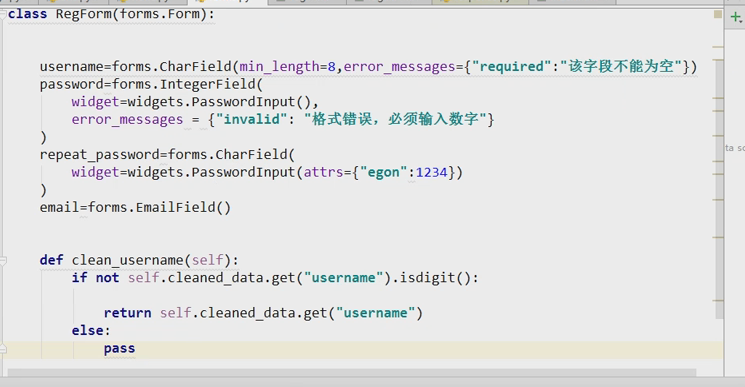Click 'repeat_password=forms.CharField(' text
Viewport: 745px width, 387px height.
167,155
